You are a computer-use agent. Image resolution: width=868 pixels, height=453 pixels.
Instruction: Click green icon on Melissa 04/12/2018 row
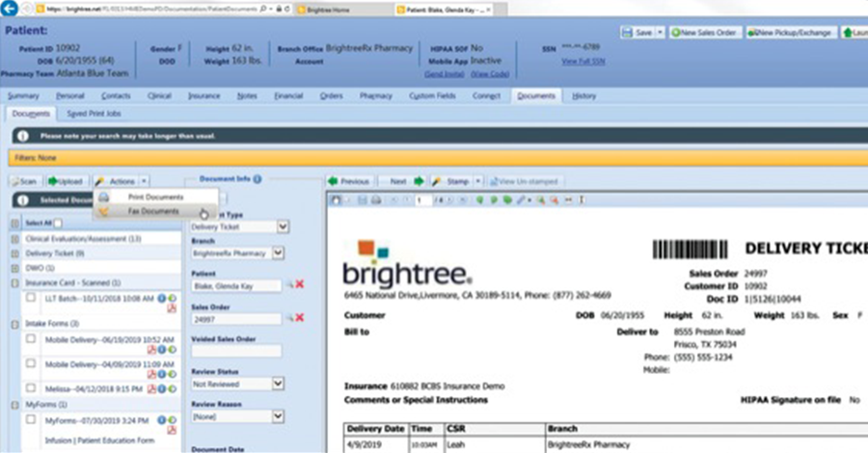(x=173, y=388)
